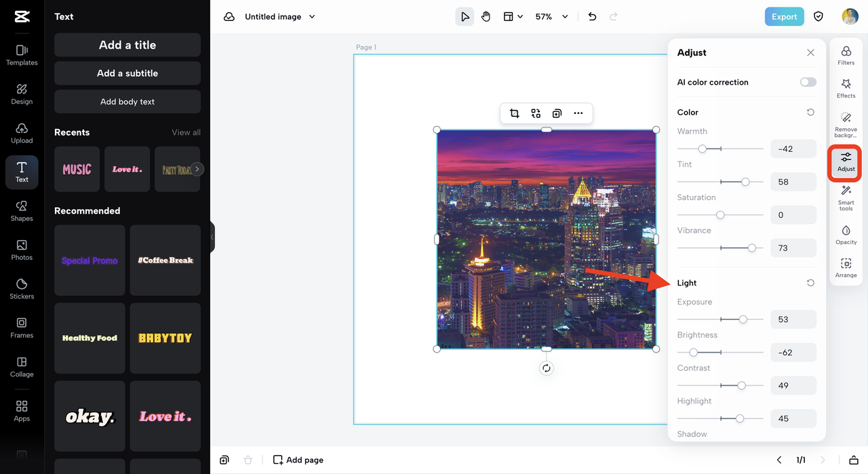The image size is (868, 474).
Task: Undo the last action
Action: click(592, 17)
